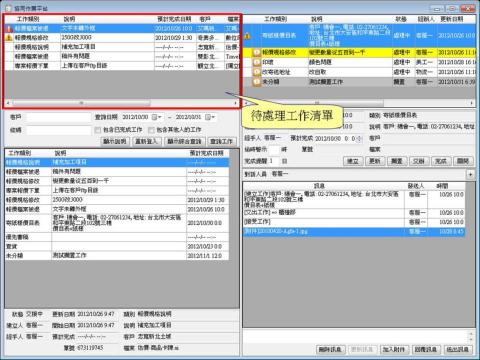Select the 上傳在客戶ftp目錄 row in the pending list
The image size is (480, 360).
pyautogui.click(x=122, y=66)
